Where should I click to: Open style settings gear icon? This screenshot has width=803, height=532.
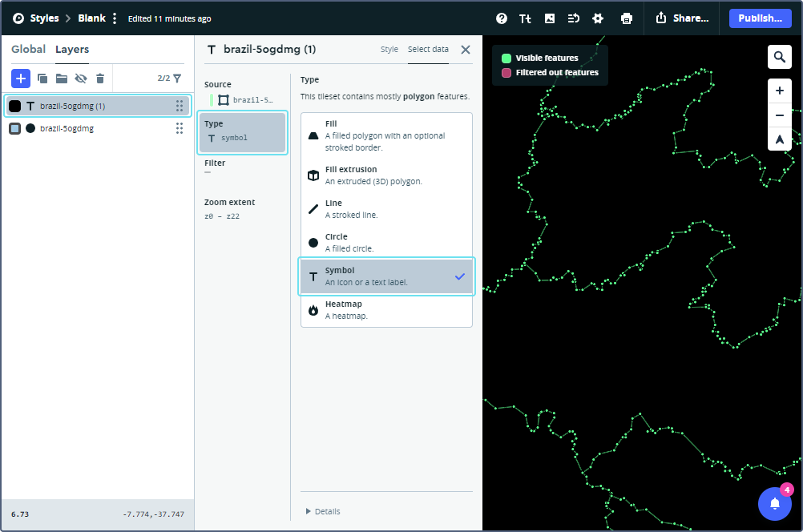tap(598, 18)
